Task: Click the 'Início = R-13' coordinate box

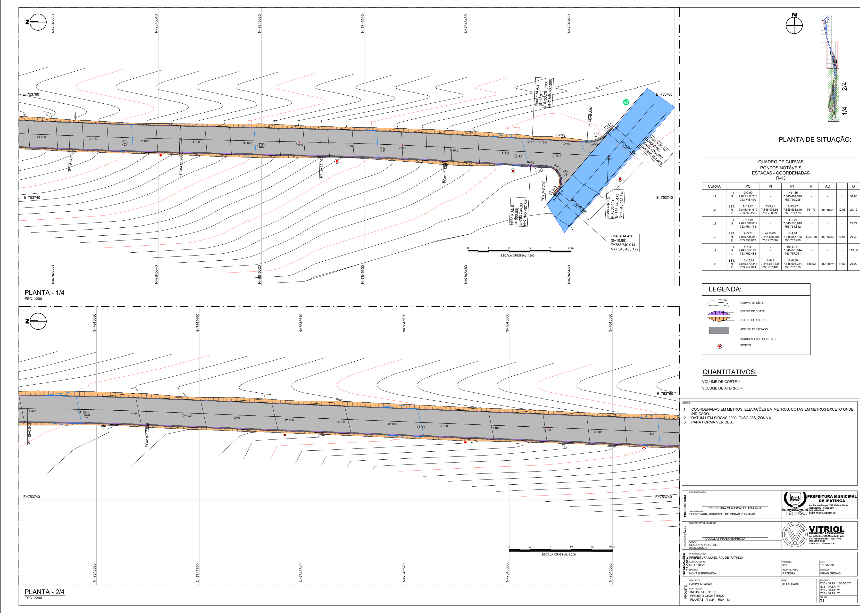Action: click(x=615, y=205)
